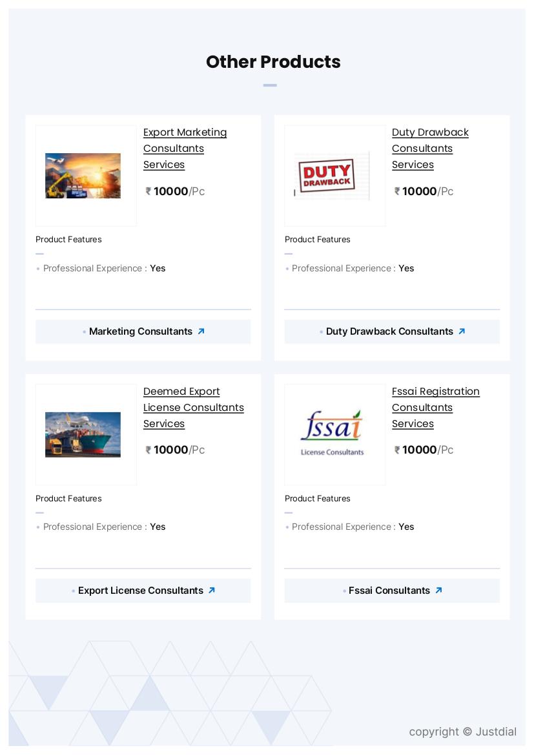Click arrow icon beside Fssai Consultants
Viewport: 534px width, 756px height.
438,591
